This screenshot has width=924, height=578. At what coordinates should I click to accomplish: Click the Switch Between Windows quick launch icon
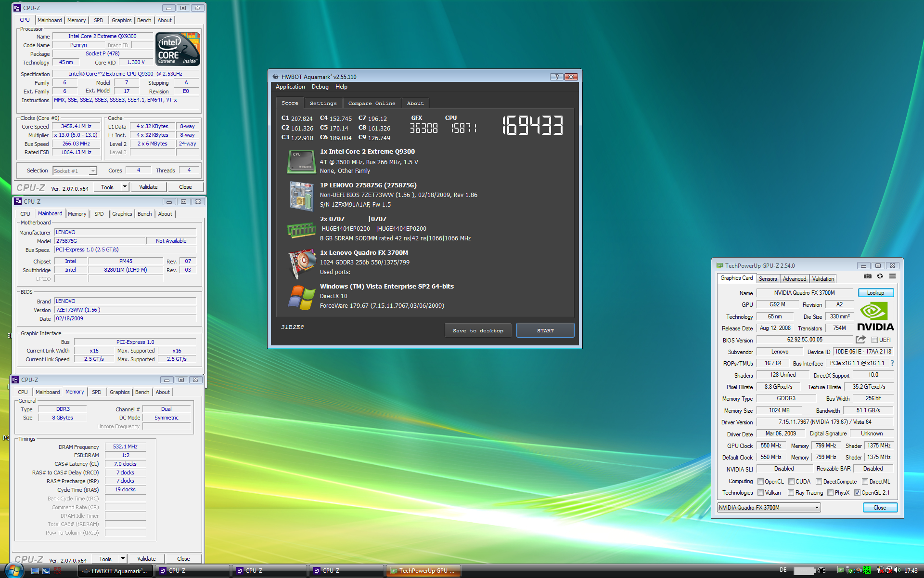click(x=46, y=571)
